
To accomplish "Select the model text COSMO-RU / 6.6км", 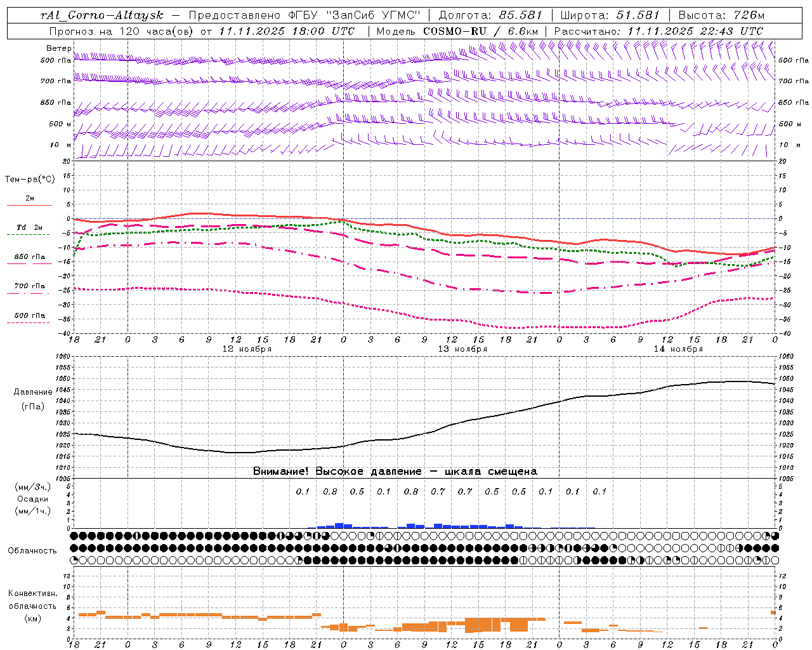I will point(481,30).
